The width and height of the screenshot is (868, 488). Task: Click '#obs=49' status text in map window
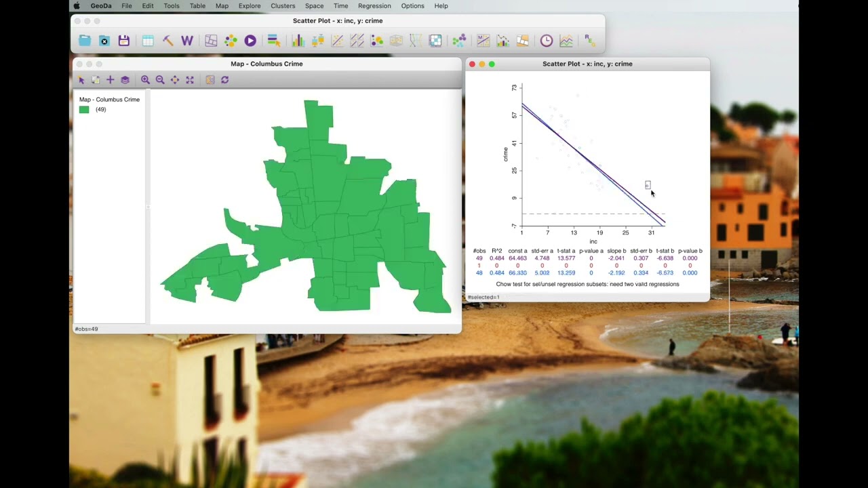pyautogui.click(x=86, y=329)
